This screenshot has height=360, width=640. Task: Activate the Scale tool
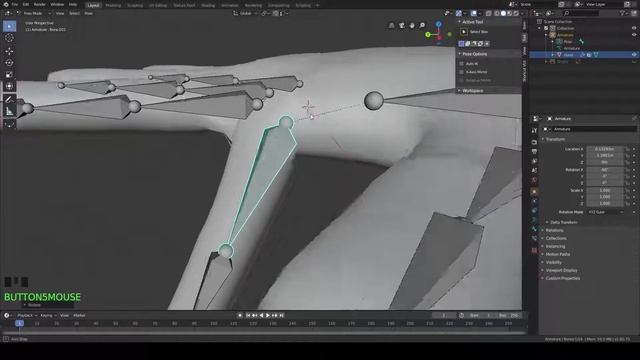pos(9,74)
